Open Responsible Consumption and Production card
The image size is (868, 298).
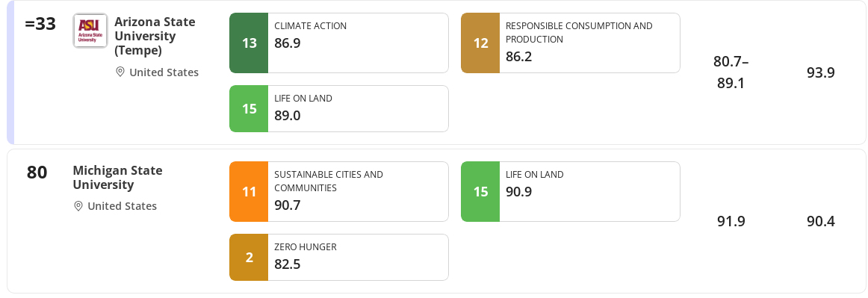570,43
